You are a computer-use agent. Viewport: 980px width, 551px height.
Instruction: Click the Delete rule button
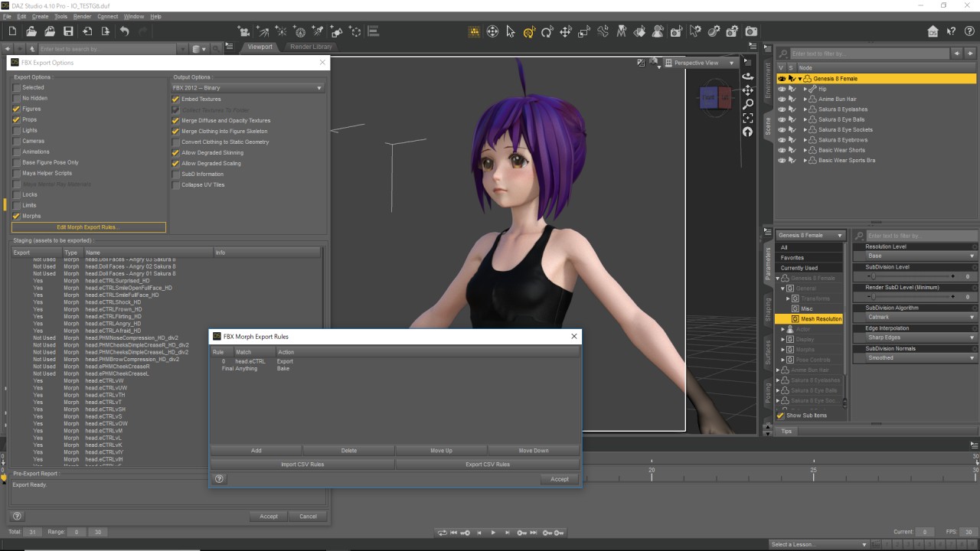click(349, 451)
